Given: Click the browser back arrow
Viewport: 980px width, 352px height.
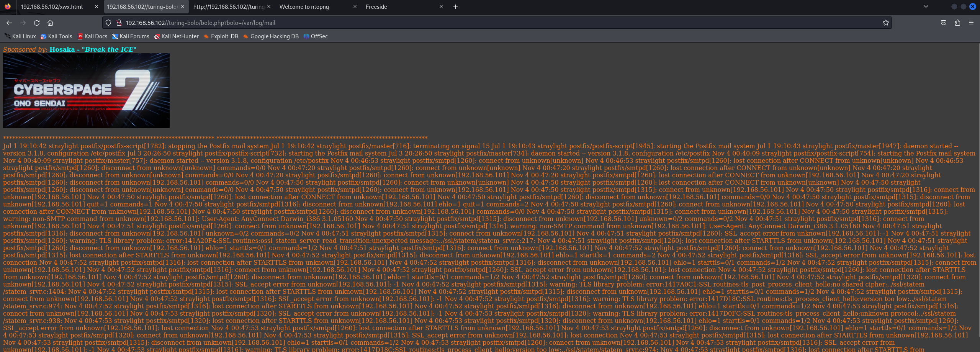Looking at the screenshot, I should coord(9,23).
